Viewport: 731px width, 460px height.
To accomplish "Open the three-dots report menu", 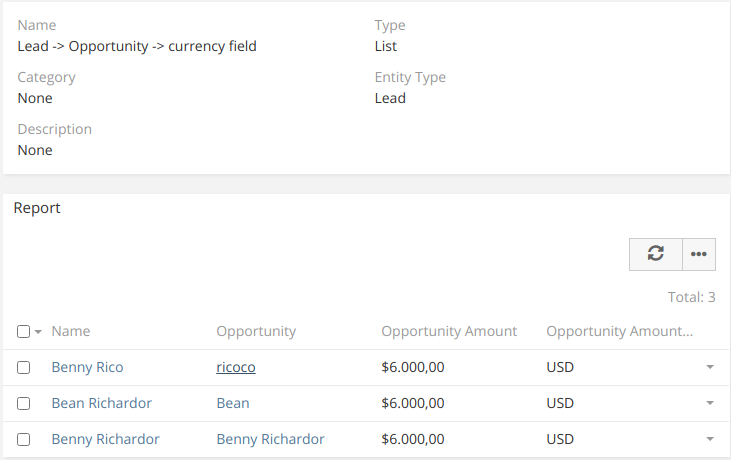I will pyautogui.click(x=699, y=254).
